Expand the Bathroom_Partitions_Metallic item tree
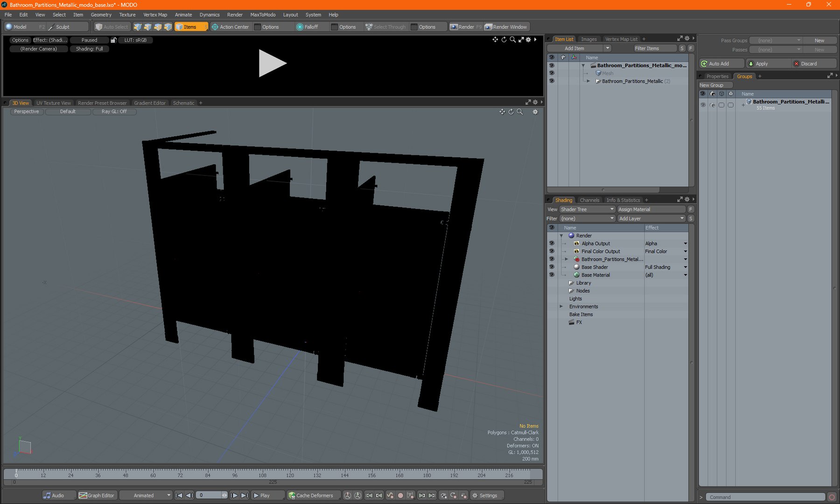Screen dimensions: 840x504 (588, 81)
